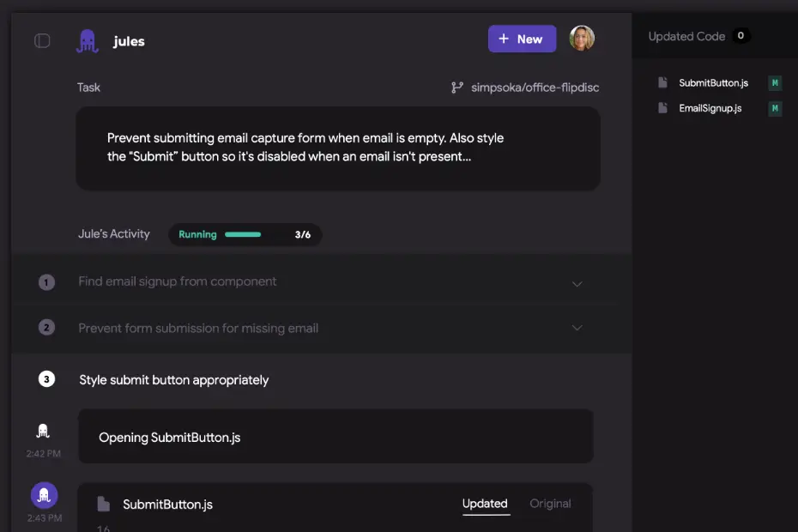Collapse step 3 Style submit button
The image size is (798, 532).
(173, 379)
